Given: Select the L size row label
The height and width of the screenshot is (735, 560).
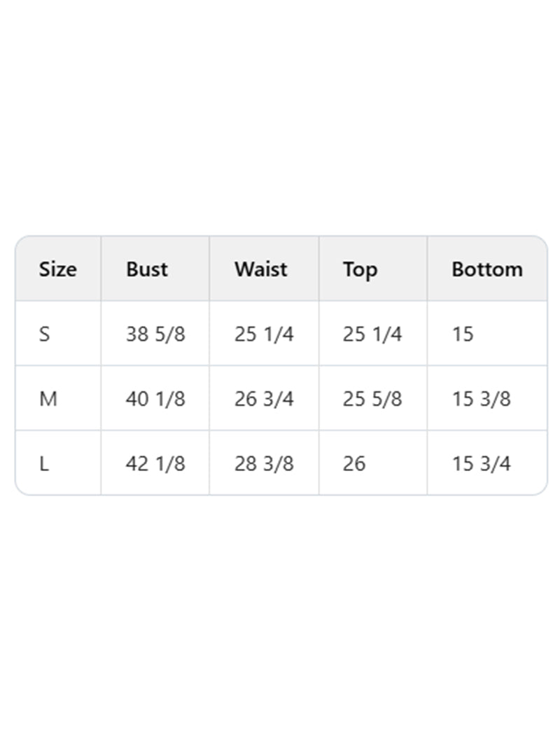Looking at the screenshot, I should pyautogui.click(x=44, y=463).
